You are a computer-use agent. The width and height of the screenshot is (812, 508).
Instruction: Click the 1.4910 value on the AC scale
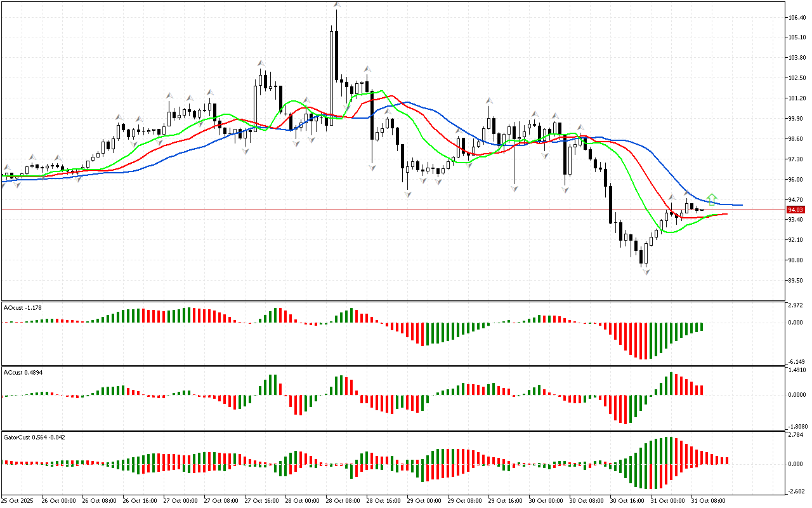pos(796,370)
